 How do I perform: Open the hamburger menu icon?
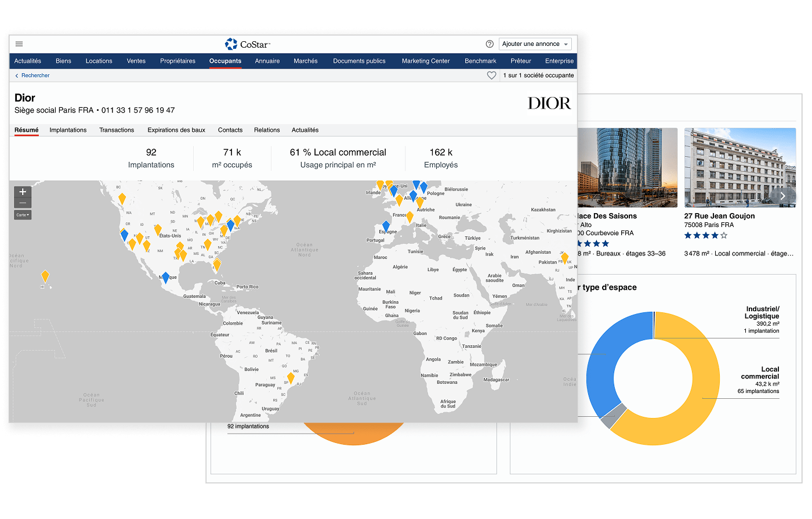coord(19,44)
